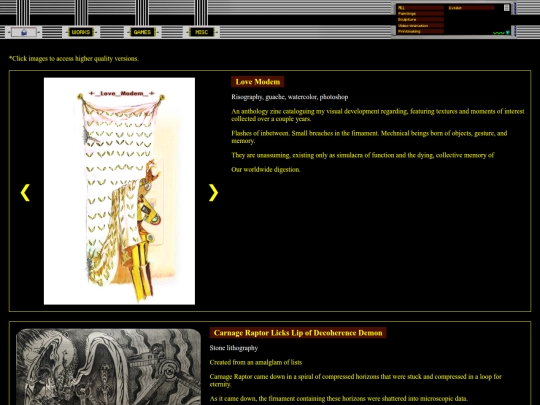Viewport: 540px width, 405px height.
Task: Open the Love Modem artwork image
Action: coord(120,191)
